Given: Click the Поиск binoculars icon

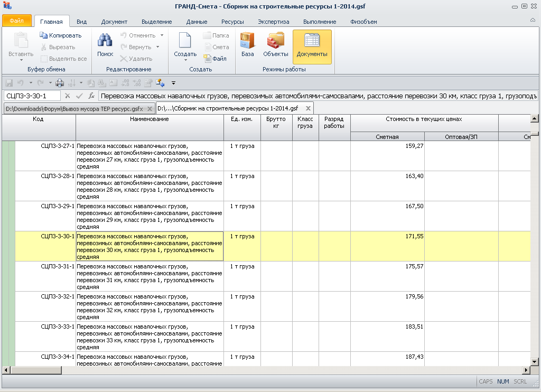Looking at the screenshot, I should pyautogui.click(x=105, y=41).
